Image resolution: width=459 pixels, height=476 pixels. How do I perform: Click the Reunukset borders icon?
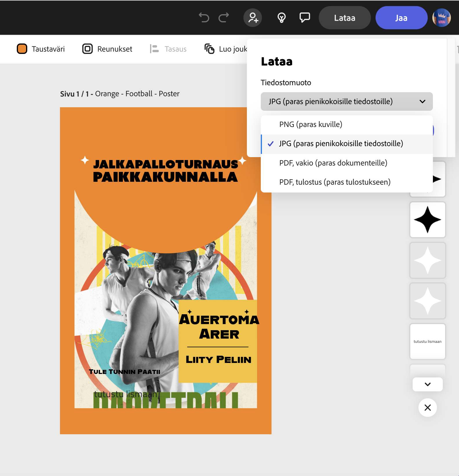pyautogui.click(x=88, y=49)
